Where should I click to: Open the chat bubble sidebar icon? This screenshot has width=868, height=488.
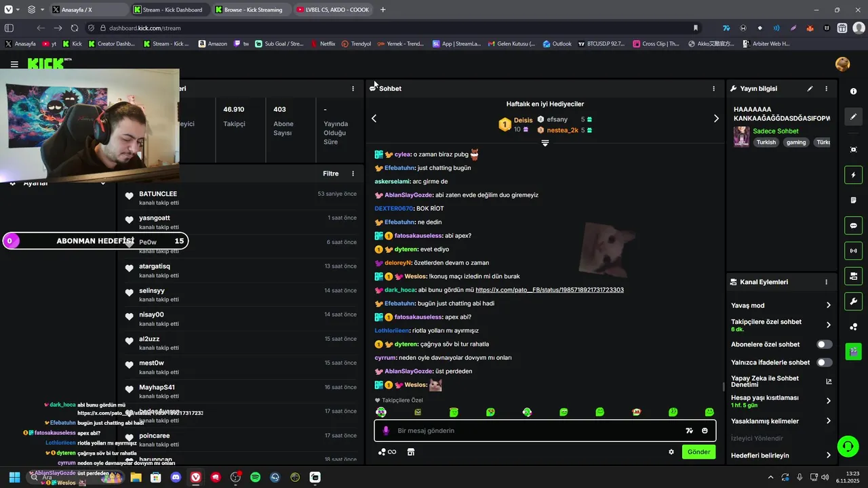(x=854, y=226)
